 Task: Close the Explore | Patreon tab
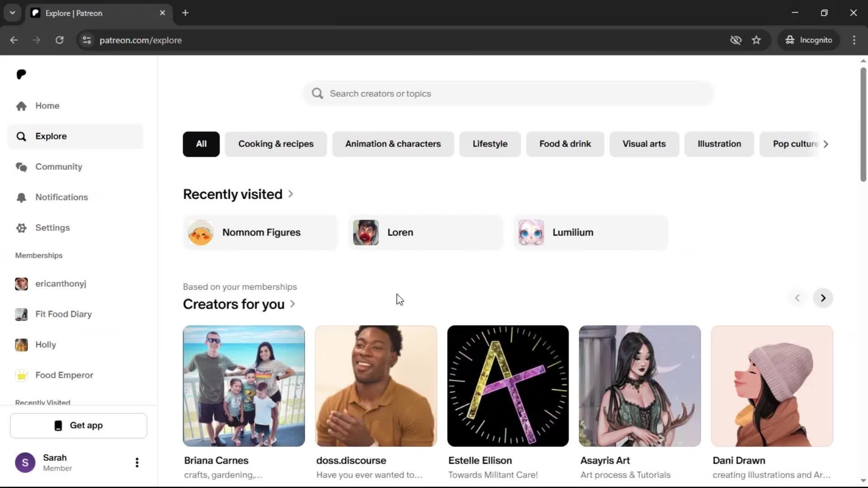pyautogui.click(x=162, y=13)
